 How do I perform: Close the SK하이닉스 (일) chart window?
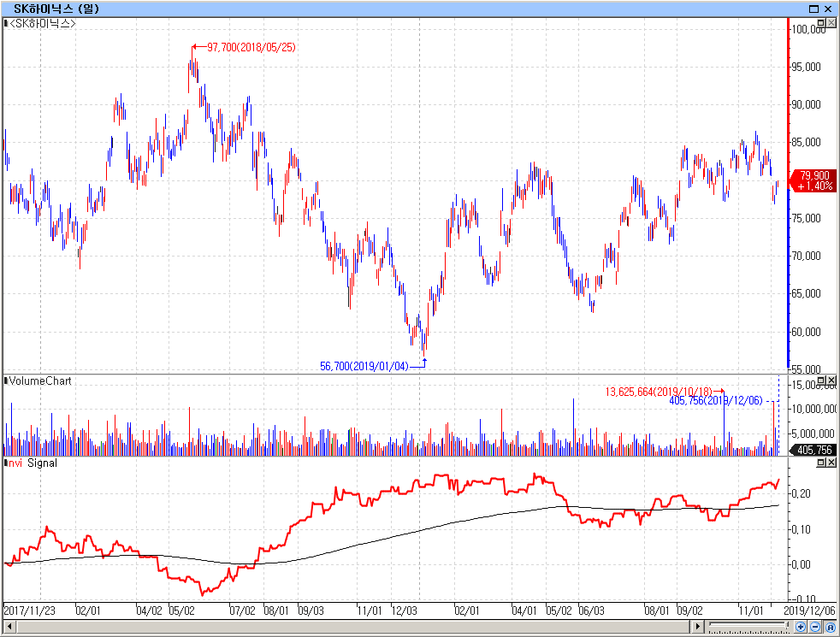(828, 9)
